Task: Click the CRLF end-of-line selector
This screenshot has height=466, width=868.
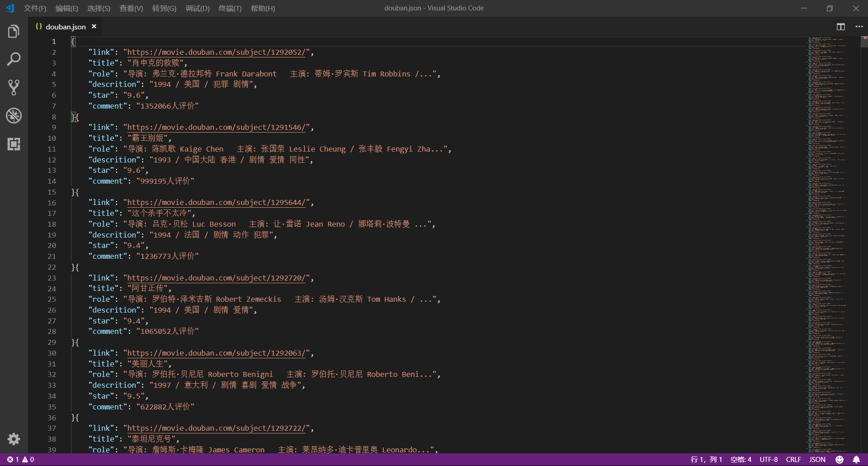Action: 793,460
